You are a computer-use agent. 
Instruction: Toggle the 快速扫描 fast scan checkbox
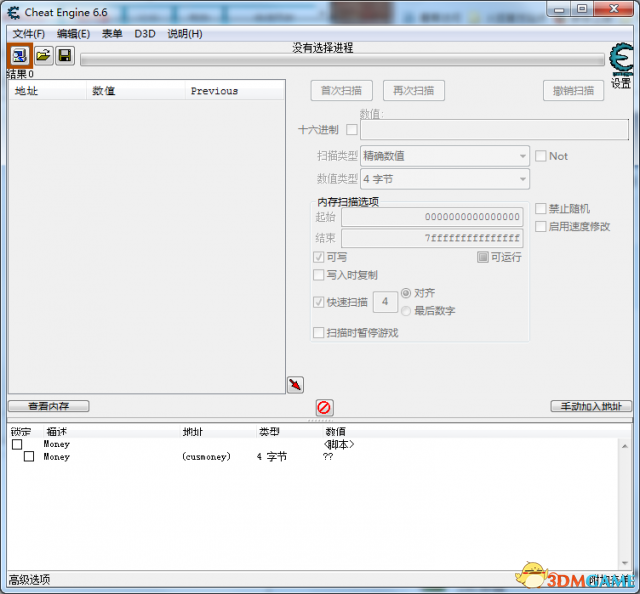[318, 302]
